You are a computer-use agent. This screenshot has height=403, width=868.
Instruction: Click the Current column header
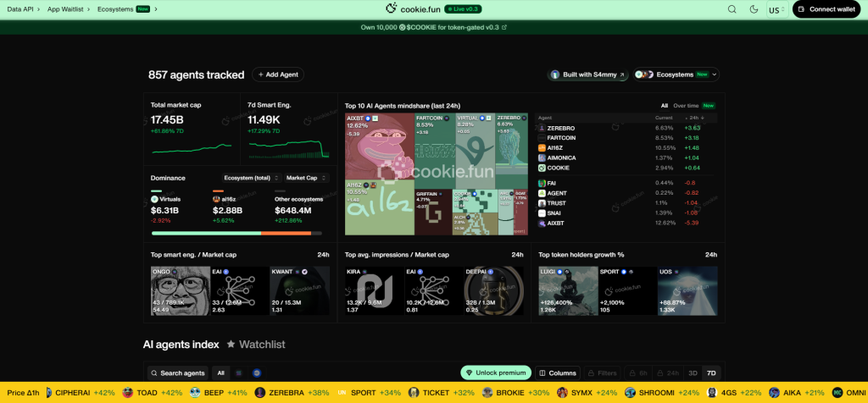click(x=664, y=118)
